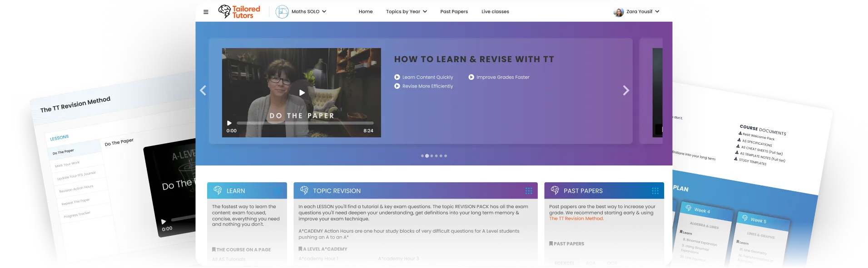Click Zara Yousif's profile avatar
Image resolution: width=868 pixels, height=268 pixels.
[618, 12]
